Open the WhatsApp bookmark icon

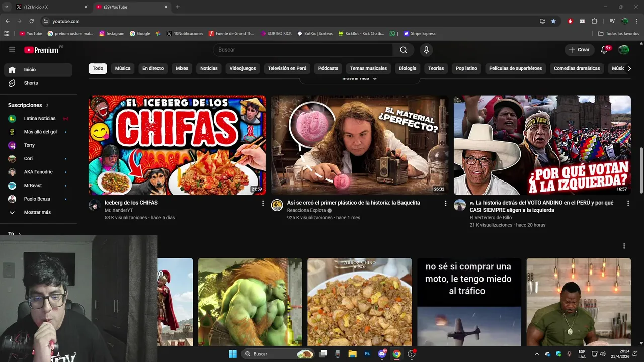pos(392,34)
